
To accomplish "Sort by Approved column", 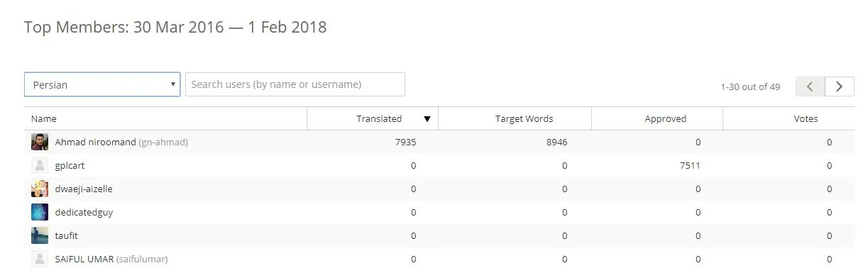I will [x=665, y=119].
